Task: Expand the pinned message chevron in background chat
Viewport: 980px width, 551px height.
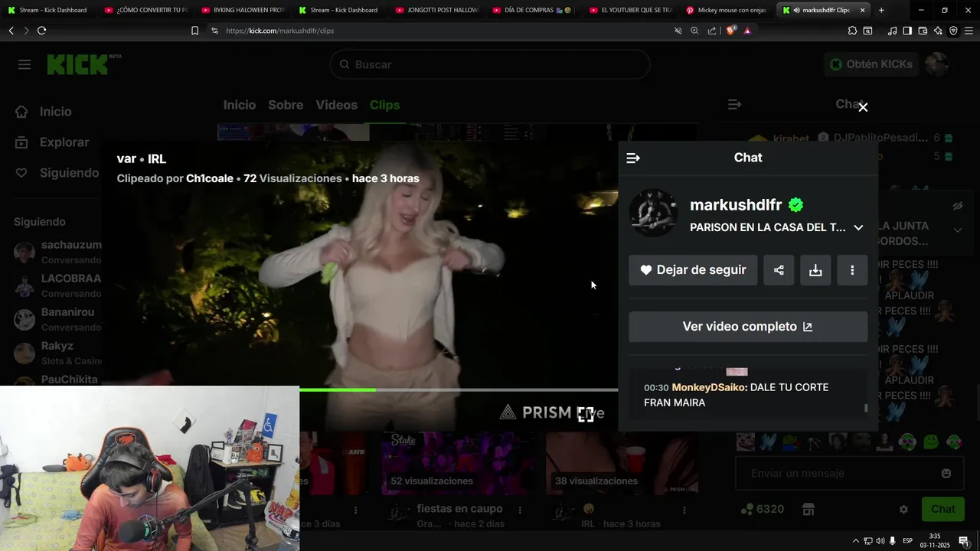Action: click(958, 230)
